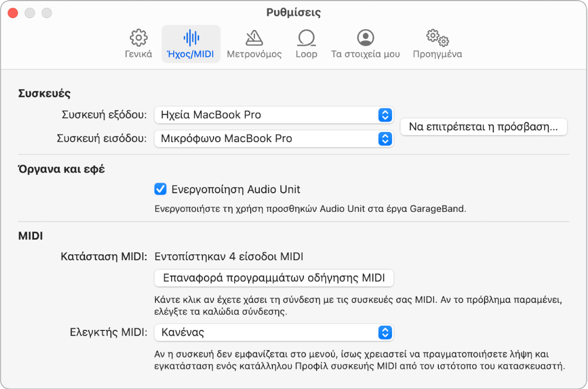Click the Συσκευή εισόδου dropdown chevron
588x389 pixels.
386,138
